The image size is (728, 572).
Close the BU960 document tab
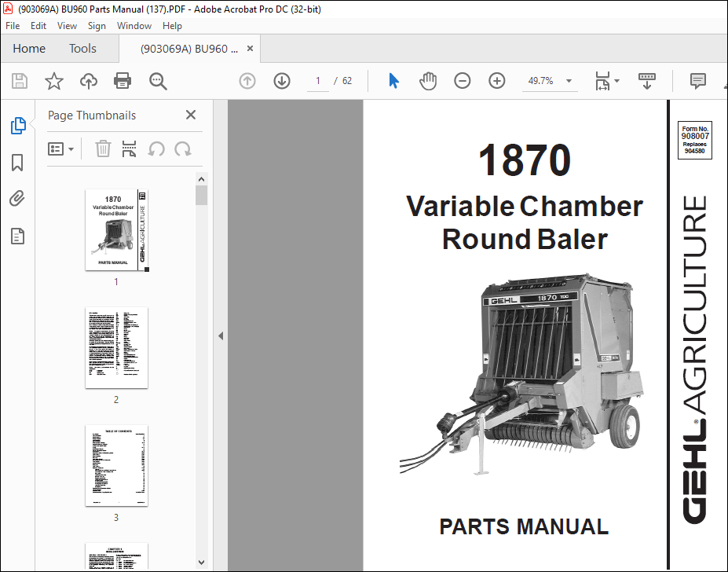tap(250, 49)
